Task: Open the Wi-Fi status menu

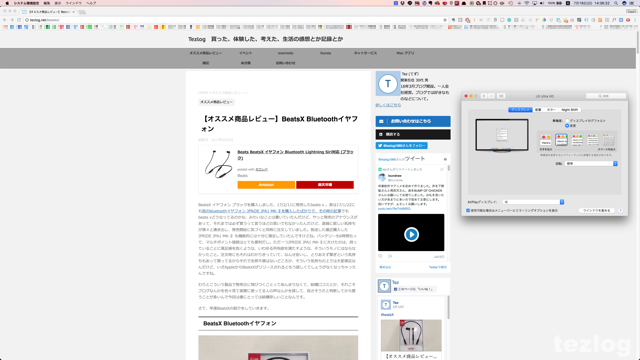Action: click(x=527, y=3)
